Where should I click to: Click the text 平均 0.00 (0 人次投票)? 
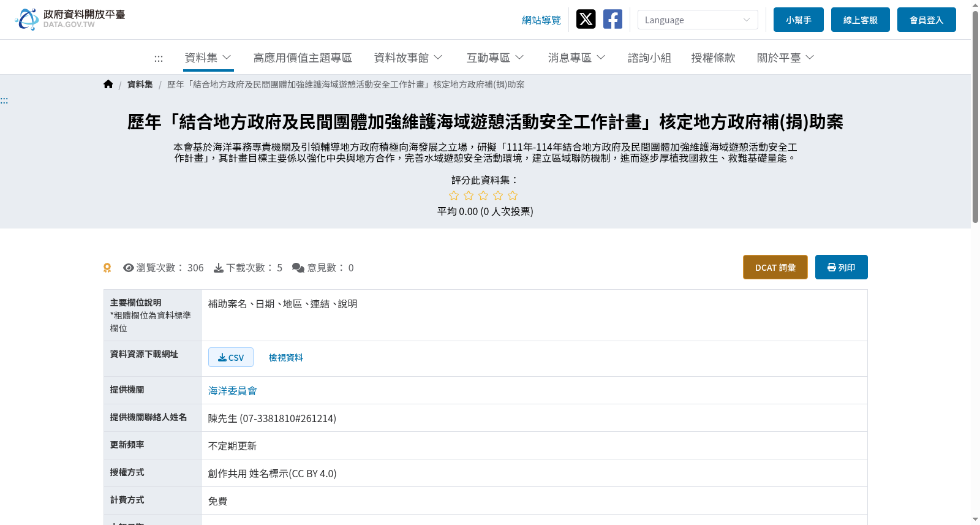pos(485,211)
